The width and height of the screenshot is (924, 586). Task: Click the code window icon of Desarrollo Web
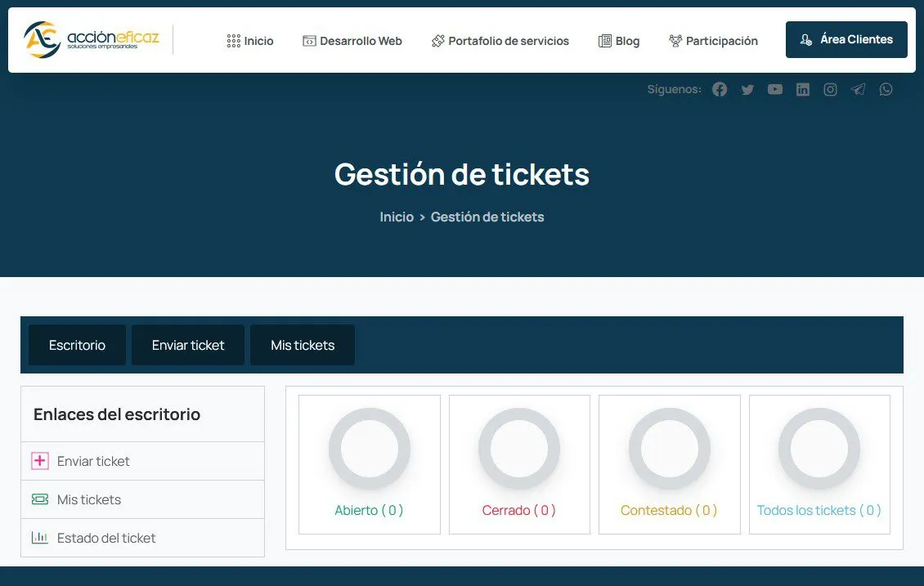[x=309, y=41]
